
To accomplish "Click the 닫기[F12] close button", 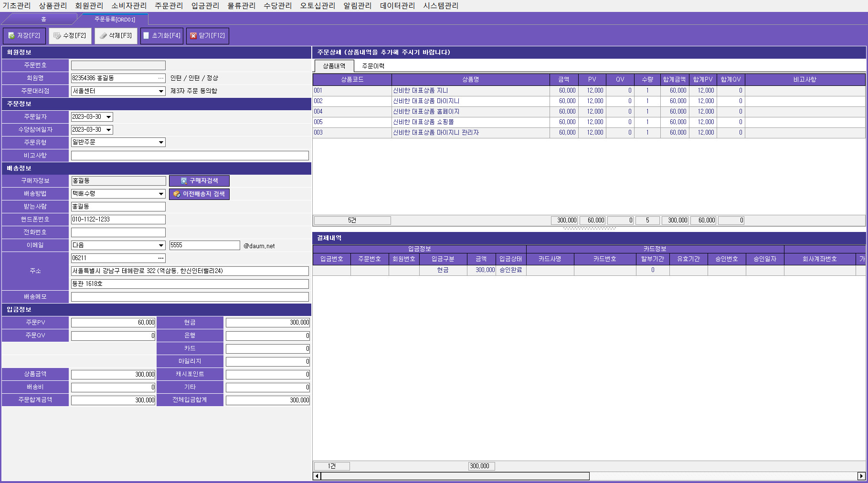I will pos(207,36).
